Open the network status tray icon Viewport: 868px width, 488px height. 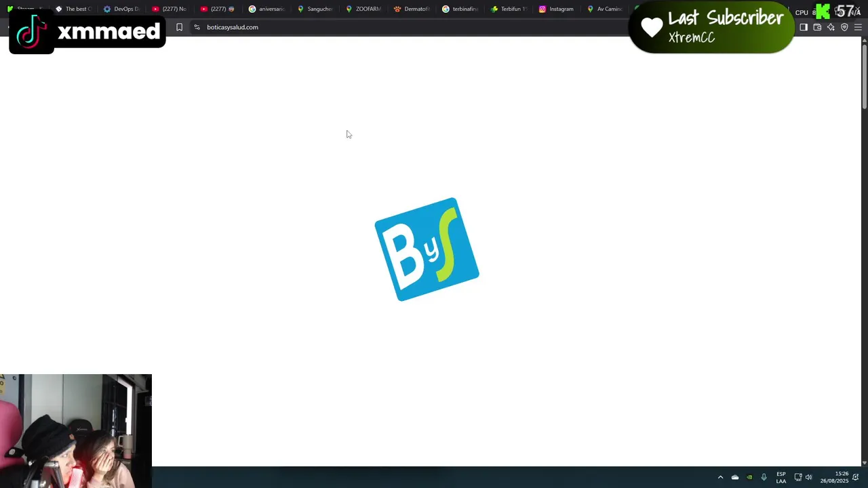point(798,477)
